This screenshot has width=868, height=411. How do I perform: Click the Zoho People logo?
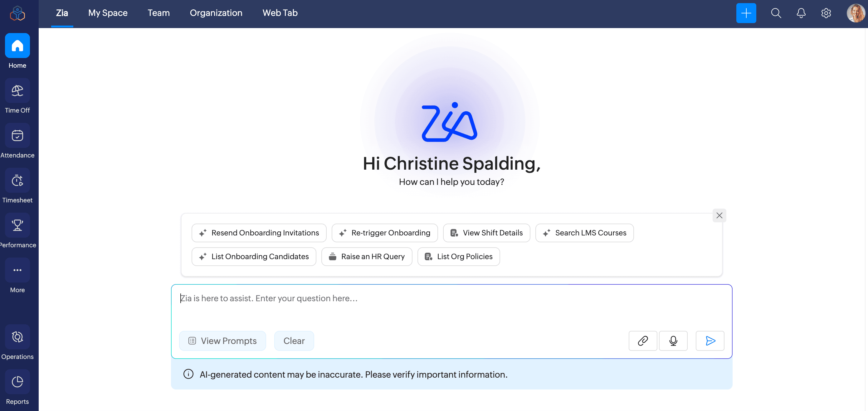(17, 13)
